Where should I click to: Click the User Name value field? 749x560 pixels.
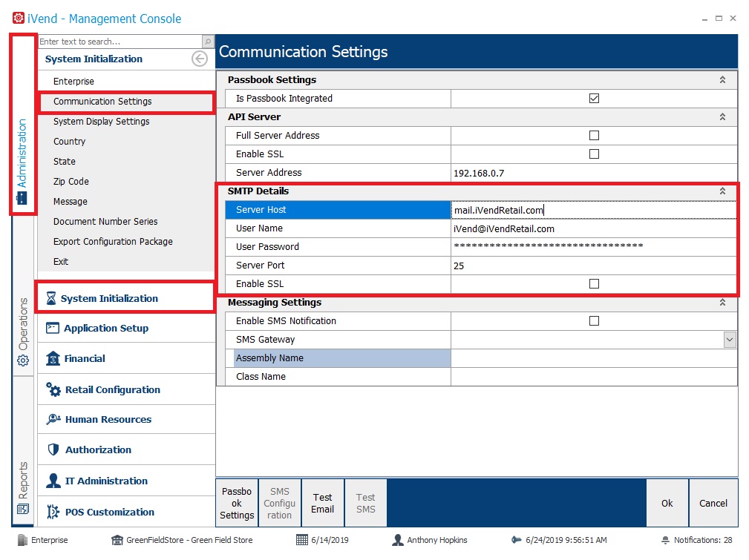tap(593, 228)
